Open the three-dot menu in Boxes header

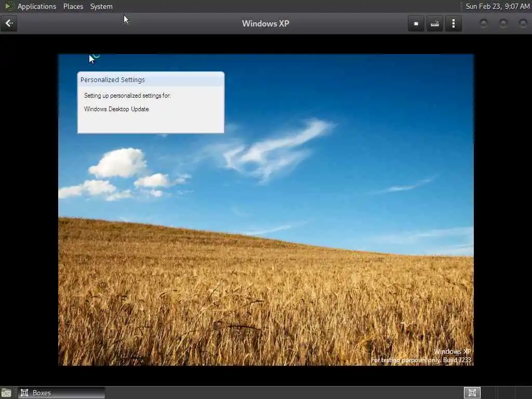[x=454, y=24]
